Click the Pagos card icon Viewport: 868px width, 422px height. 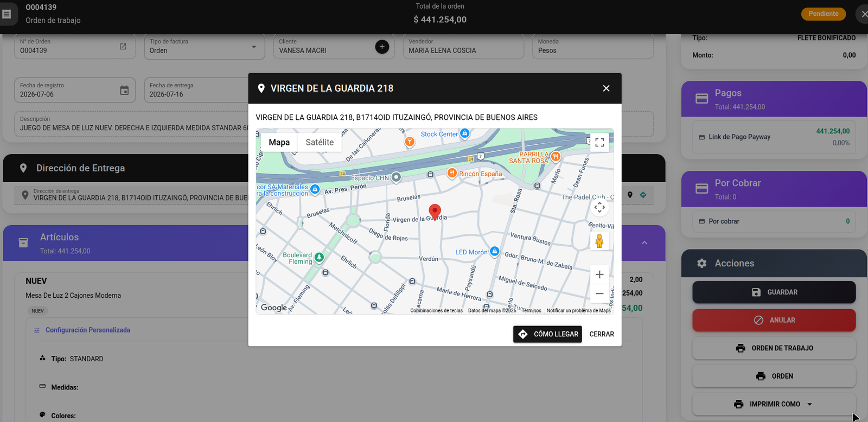[x=701, y=99]
